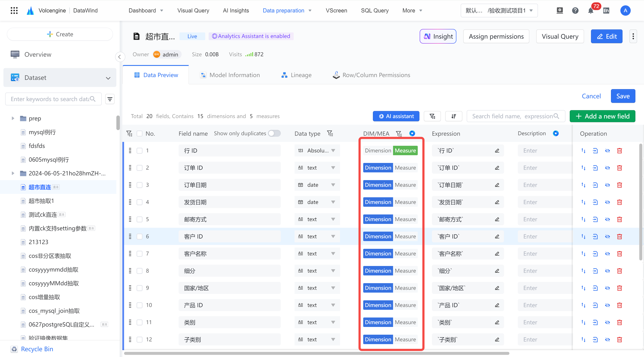
Task: Check the checkbox for row 7
Action: point(140,254)
